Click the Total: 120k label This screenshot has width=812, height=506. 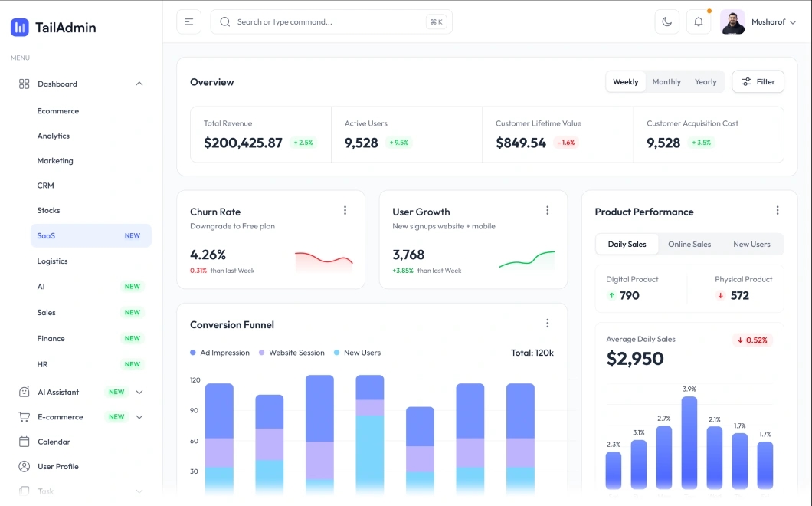point(532,353)
